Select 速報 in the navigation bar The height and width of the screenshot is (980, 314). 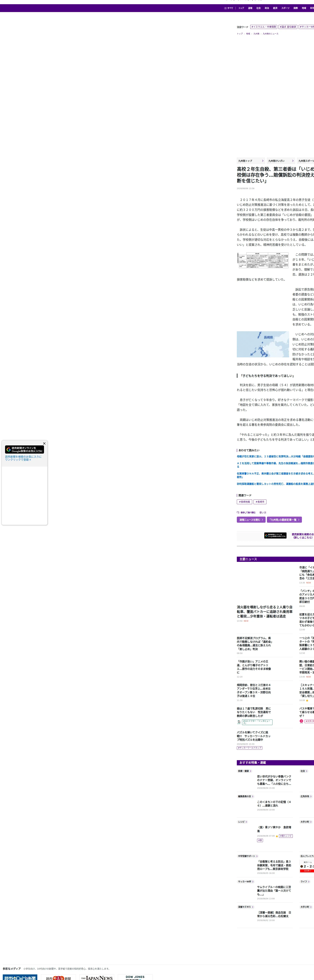250,8
